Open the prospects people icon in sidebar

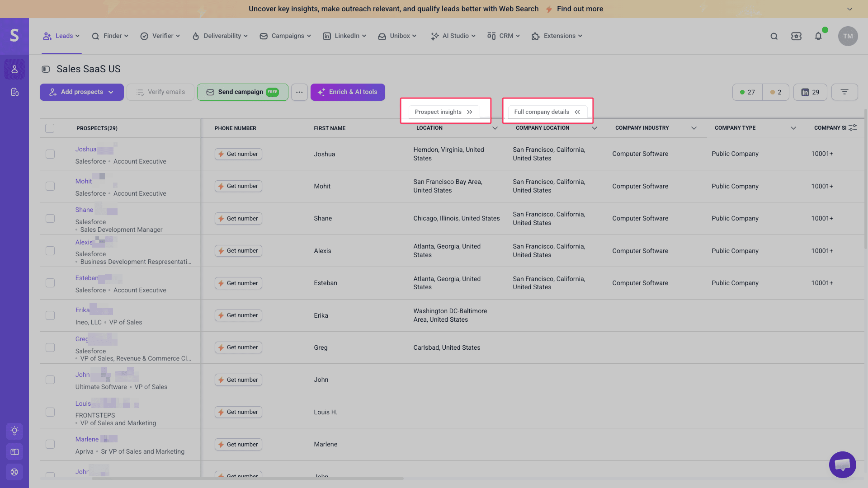[x=14, y=69]
